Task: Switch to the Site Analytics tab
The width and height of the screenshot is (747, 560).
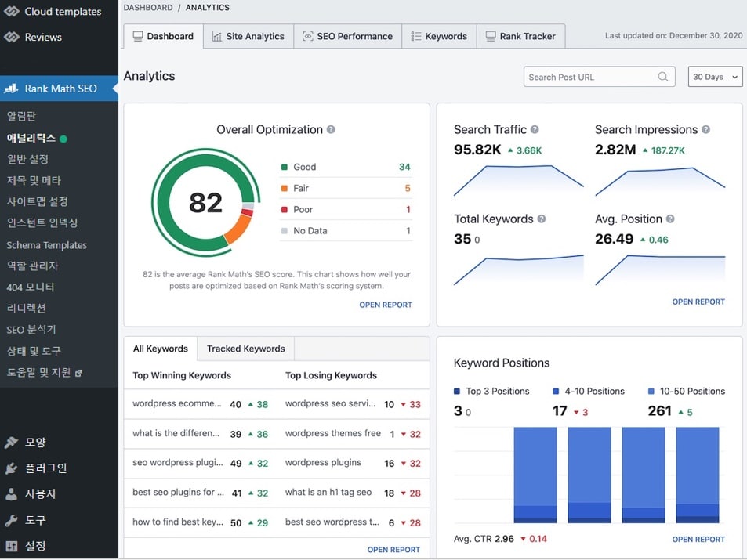Action: click(x=248, y=36)
